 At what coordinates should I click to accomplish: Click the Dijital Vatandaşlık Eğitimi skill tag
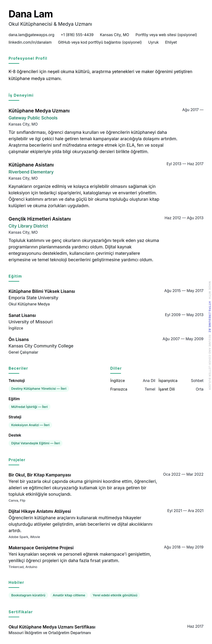coord(35,443)
